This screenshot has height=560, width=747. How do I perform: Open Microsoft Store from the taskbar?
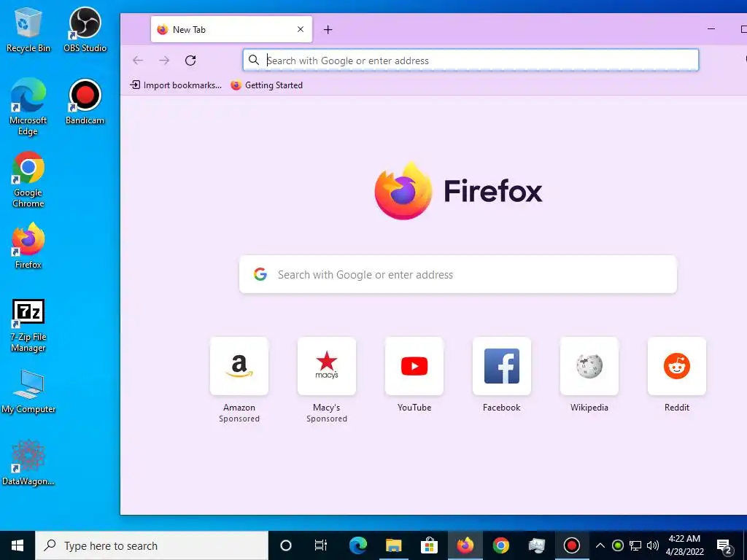[429, 545]
